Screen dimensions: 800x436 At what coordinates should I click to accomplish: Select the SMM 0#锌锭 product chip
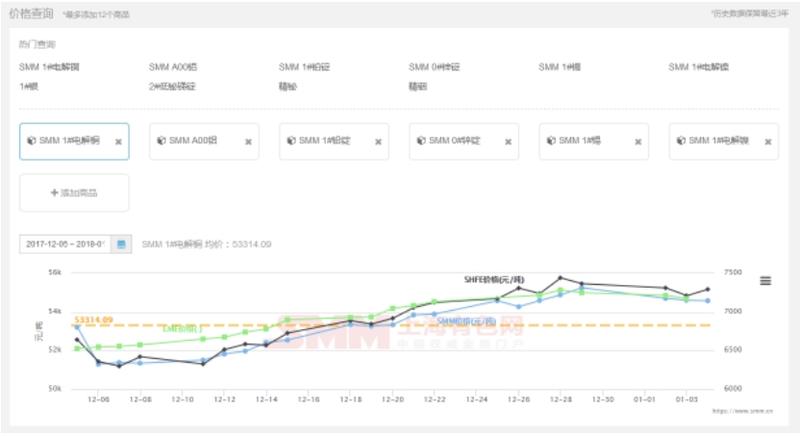tap(464, 141)
